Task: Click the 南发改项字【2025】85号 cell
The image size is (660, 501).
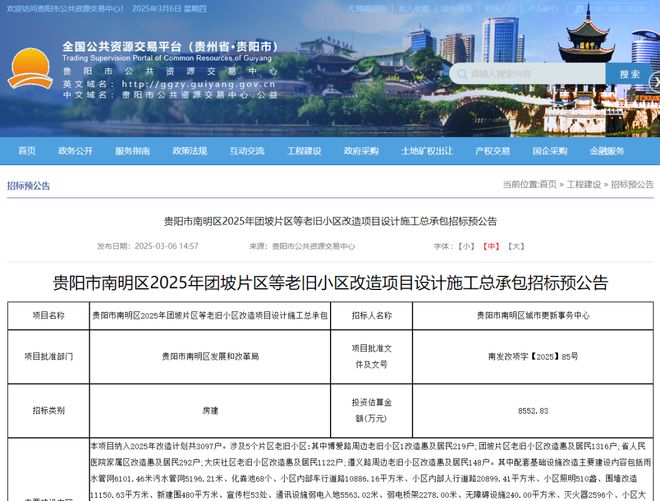Action: tap(533, 357)
